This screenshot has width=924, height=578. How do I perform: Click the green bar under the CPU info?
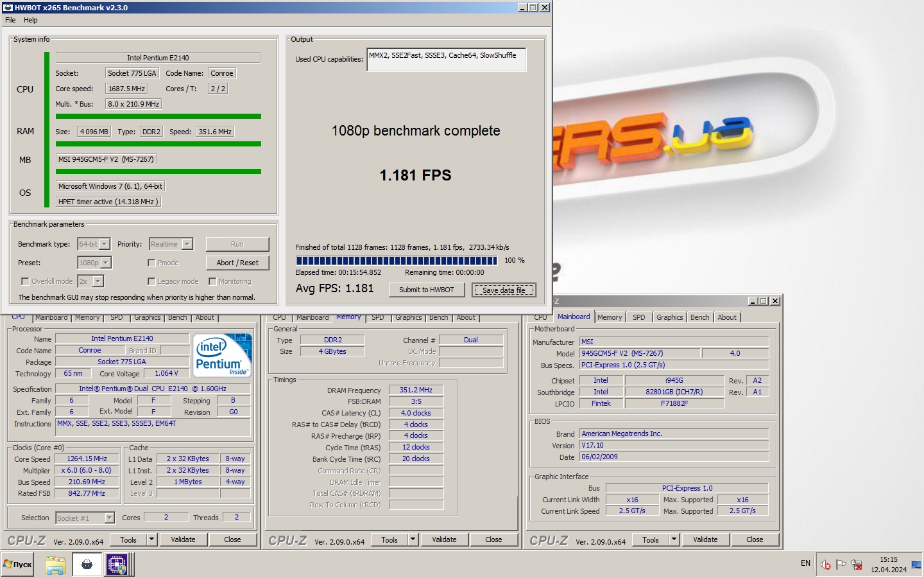(x=158, y=116)
